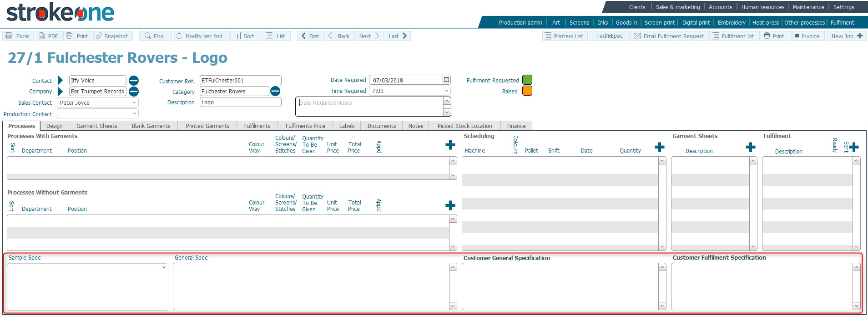The image size is (868, 317).
Task: Click the plus icon in Garment Sheets panel
Action: tap(750, 147)
